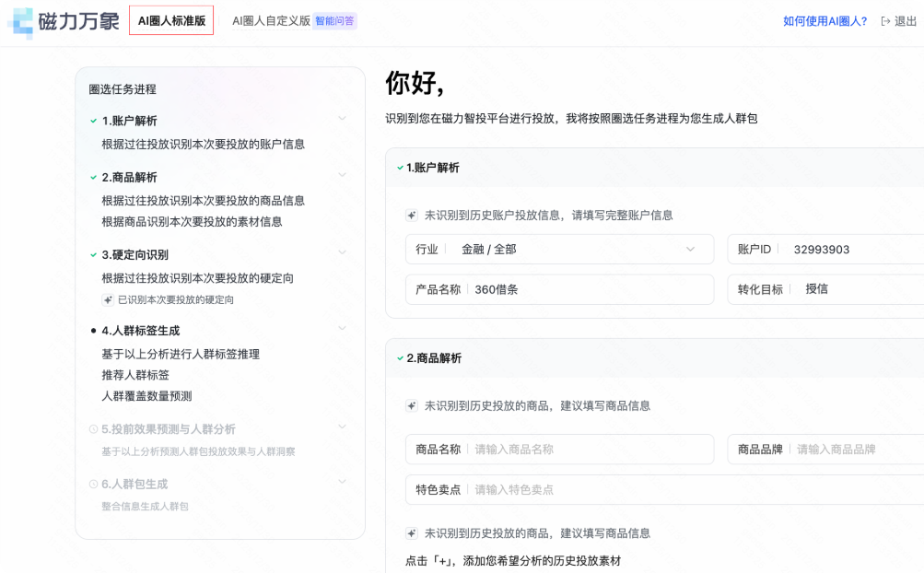Image resolution: width=924 pixels, height=573 pixels.
Task: Click 点击「+」,添加您希望分析的历史投放素材 text
Action: 513,561
